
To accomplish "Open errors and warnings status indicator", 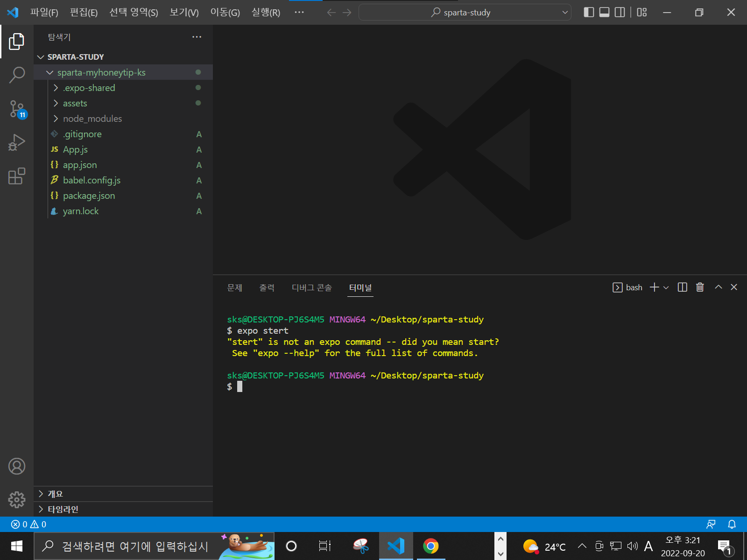I will pyautogui.click(x=28, y=525).
